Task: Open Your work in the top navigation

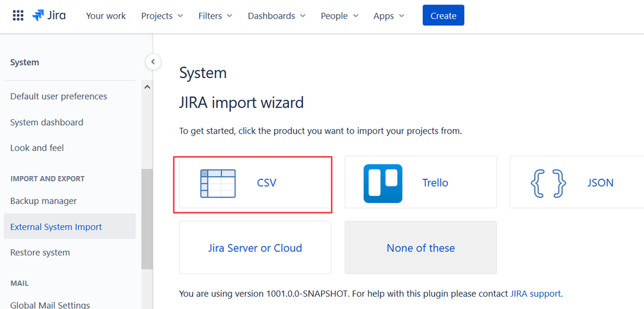Action: click(106, 16)
